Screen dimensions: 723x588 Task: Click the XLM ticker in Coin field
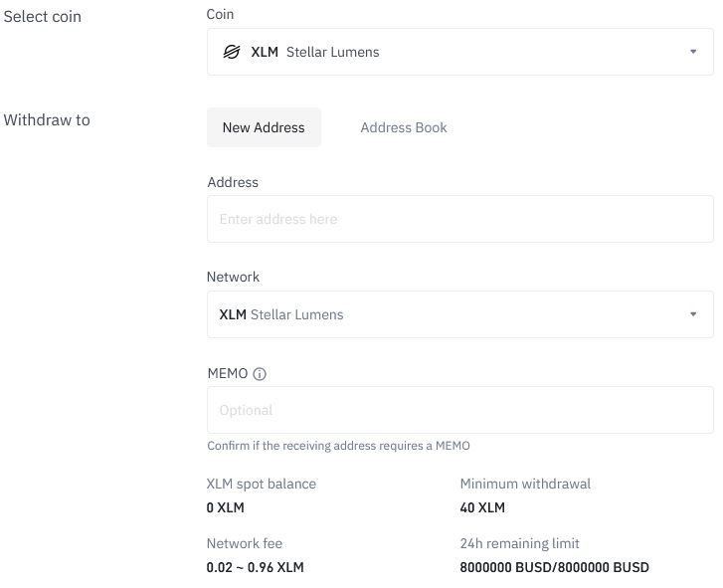(265, 52)
